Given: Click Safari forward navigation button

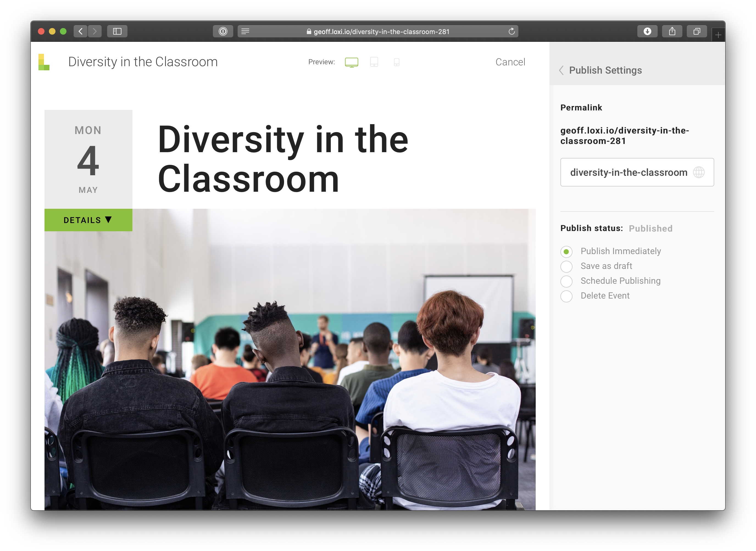Looking at the screenshot, I should click(95, 31).
